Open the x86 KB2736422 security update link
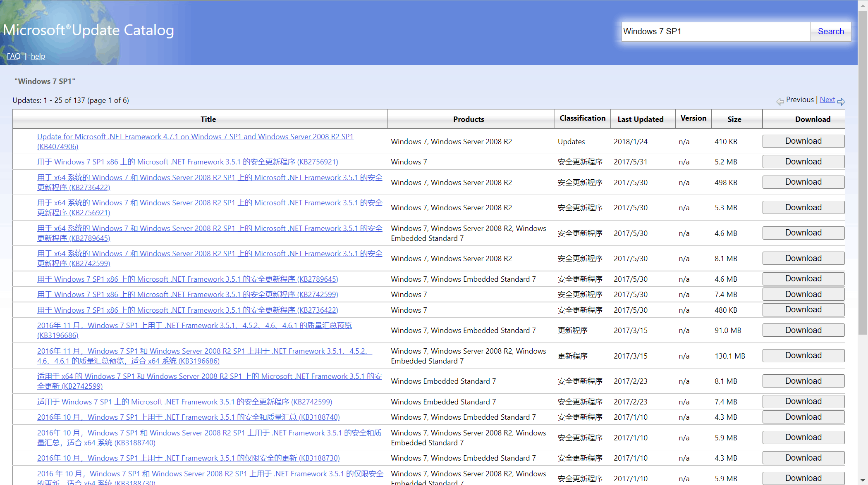Screen dimensions: 868x485 coord(188,310)
